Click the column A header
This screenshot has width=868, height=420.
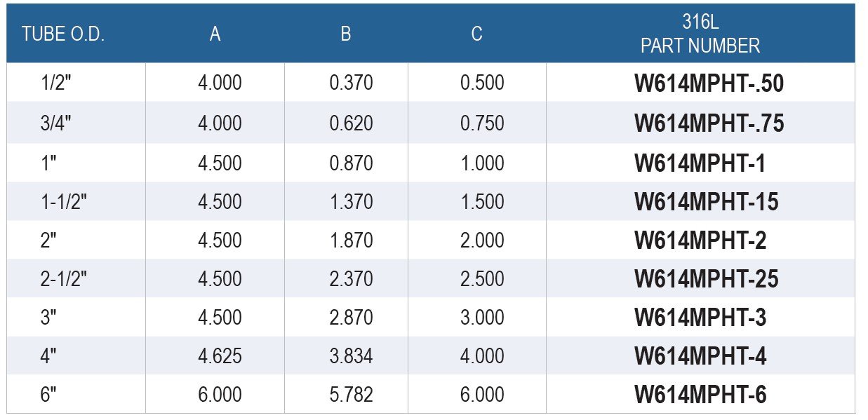[x=215, y=34]
